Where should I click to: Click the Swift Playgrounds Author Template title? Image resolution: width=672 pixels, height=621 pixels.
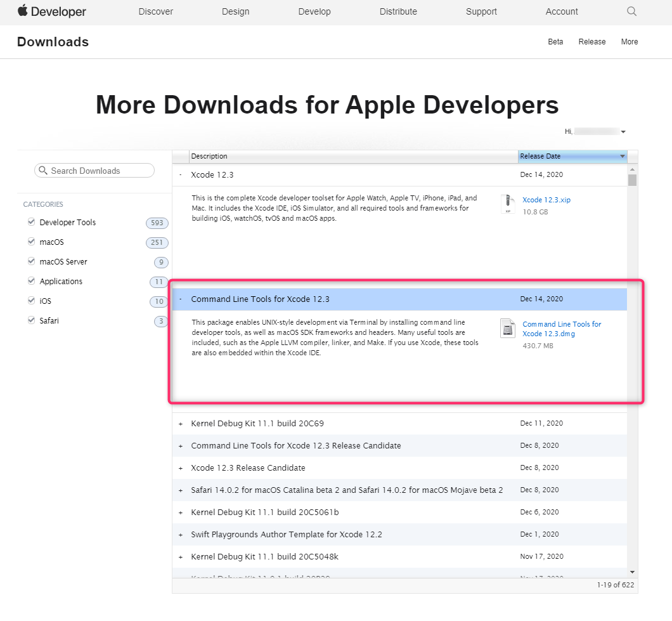point(287,535)
